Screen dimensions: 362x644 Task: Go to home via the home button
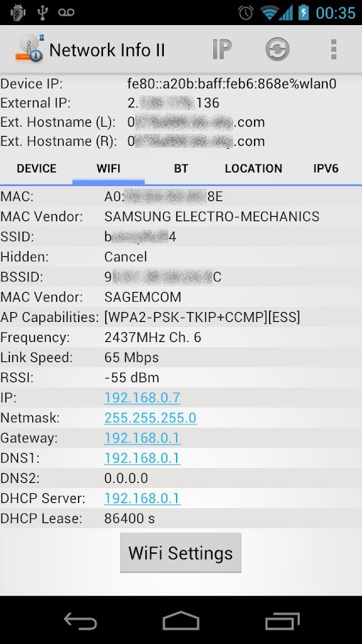(180, 620)
